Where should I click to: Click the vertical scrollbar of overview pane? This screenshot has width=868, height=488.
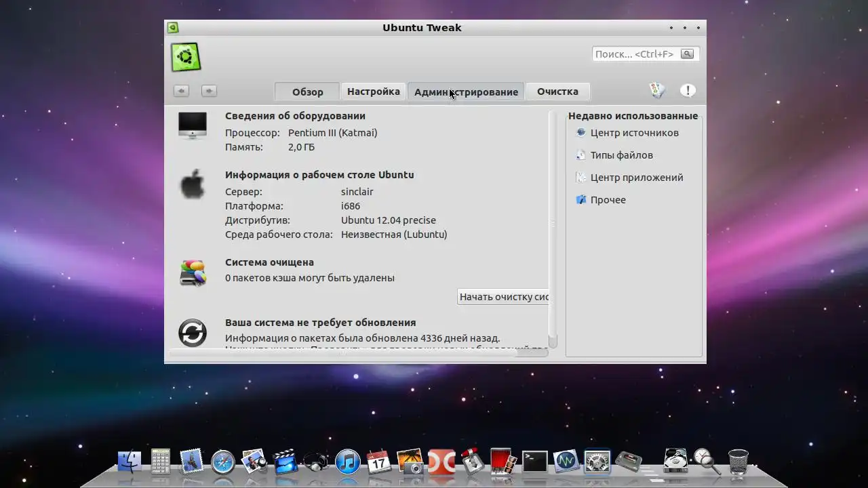[553, 230]
